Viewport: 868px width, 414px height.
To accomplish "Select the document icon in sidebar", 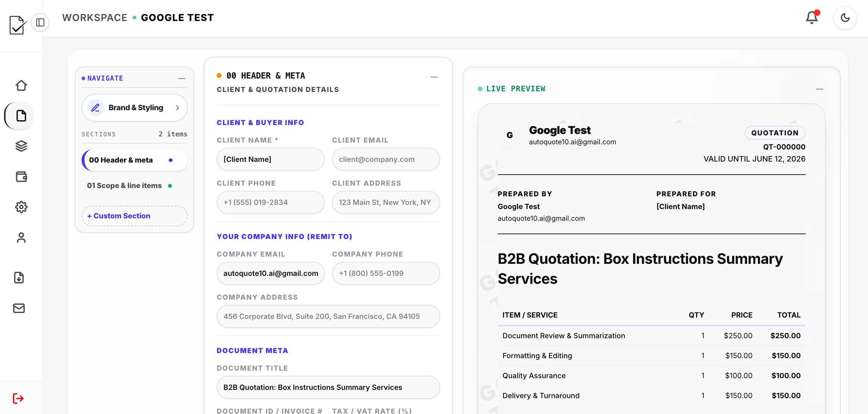I will [x=21, y=116].
